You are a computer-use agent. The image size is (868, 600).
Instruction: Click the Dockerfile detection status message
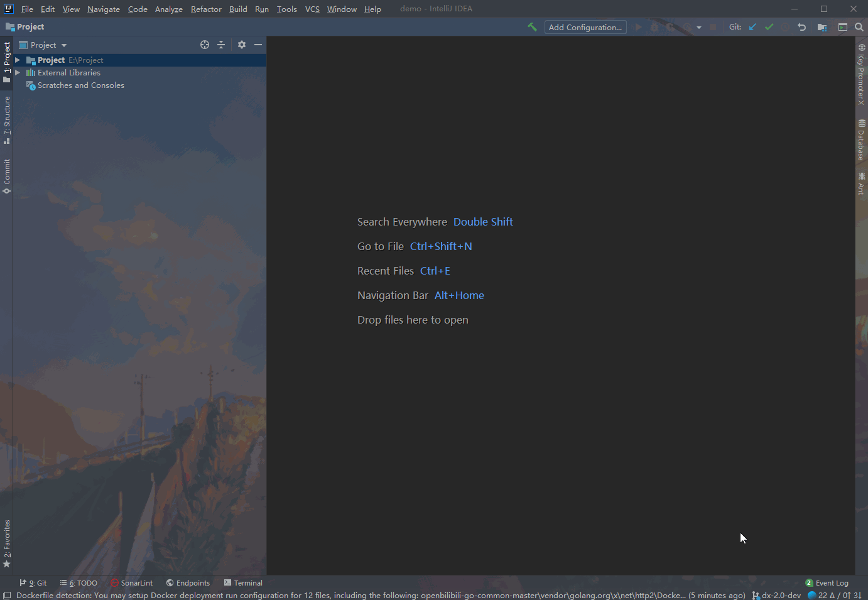(381, 595)
